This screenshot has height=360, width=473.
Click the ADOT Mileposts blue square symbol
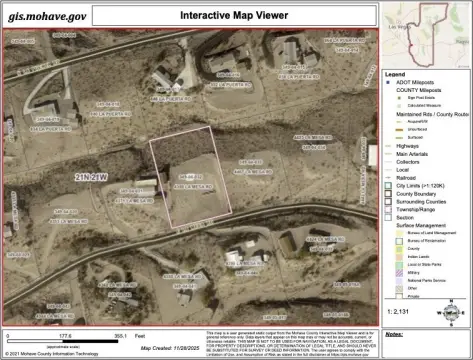pos(388,82)
